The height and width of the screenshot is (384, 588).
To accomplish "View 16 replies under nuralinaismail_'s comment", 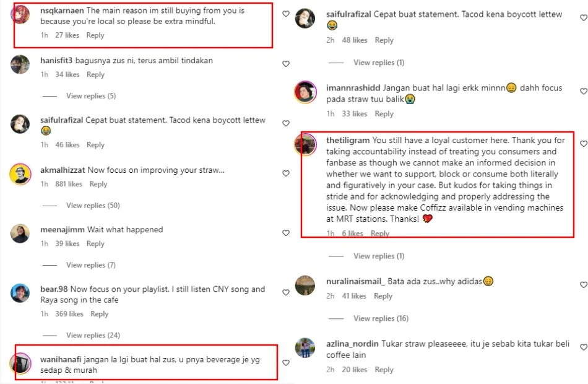I will 381,318.
